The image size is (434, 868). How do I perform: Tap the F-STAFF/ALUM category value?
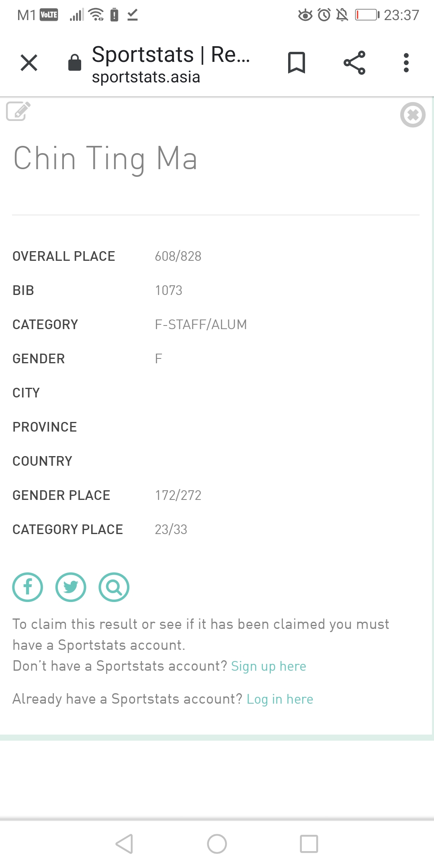[201, 325]
